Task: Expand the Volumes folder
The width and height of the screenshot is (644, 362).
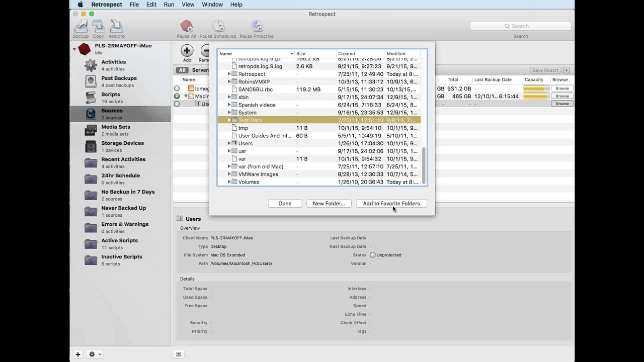Action: coord(229,182)
